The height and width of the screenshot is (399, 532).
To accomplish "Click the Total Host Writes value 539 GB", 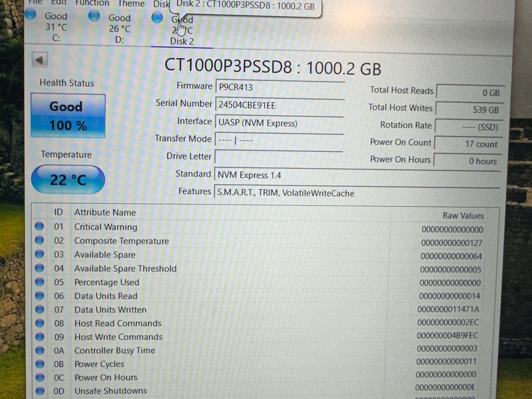I will click(470, 109).
